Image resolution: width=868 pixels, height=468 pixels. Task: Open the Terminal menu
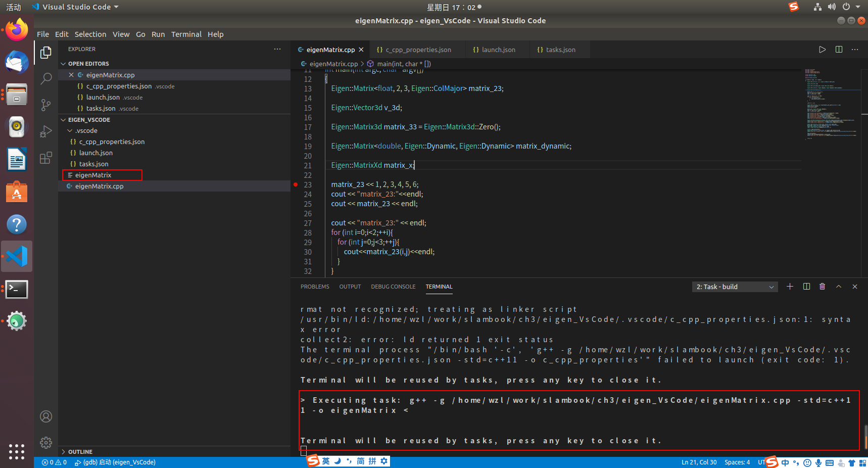coord(186,34)
